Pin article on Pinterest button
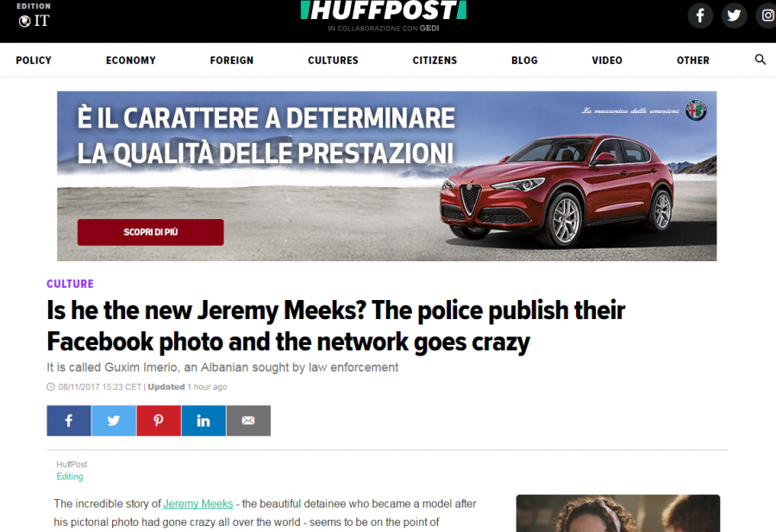This screenshot has width=776, height=532. (159, 421)
